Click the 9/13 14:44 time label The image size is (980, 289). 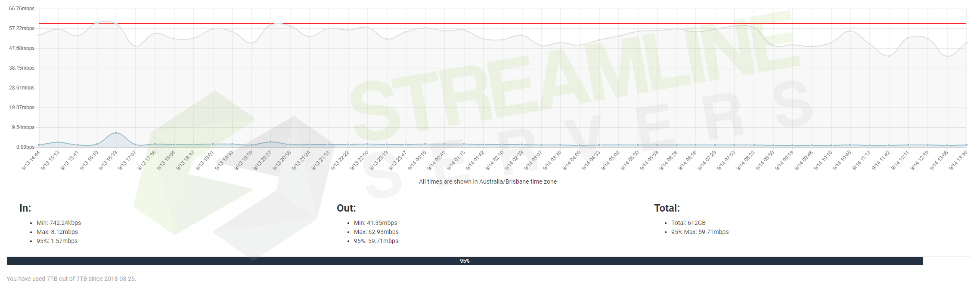(31, 160)
